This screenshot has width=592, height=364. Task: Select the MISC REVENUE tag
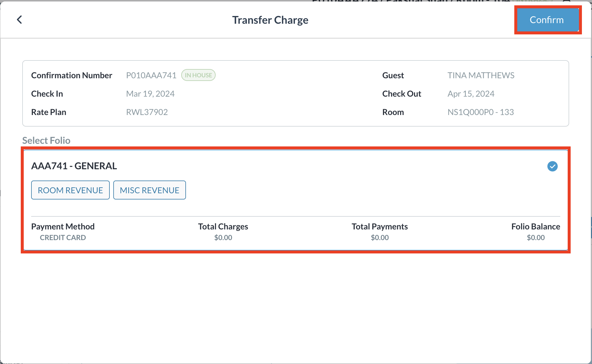point(149,190)
